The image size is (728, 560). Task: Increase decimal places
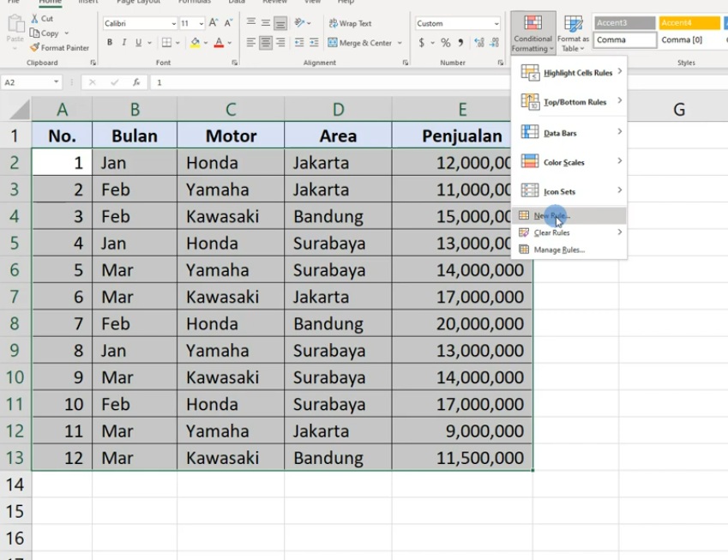[479, 43]
